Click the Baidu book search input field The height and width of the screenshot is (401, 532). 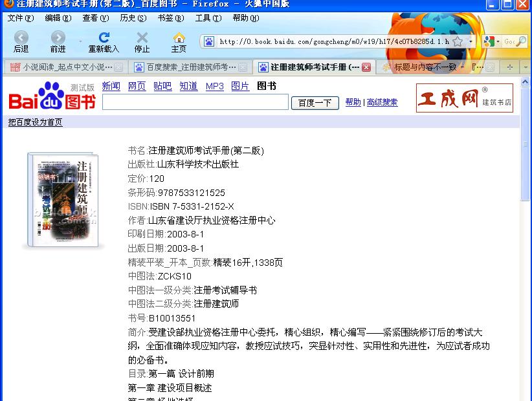[195, 102]
